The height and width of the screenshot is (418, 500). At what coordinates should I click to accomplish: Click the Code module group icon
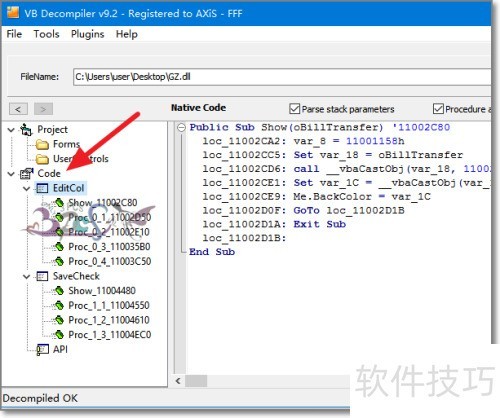[x=27, y=173]
